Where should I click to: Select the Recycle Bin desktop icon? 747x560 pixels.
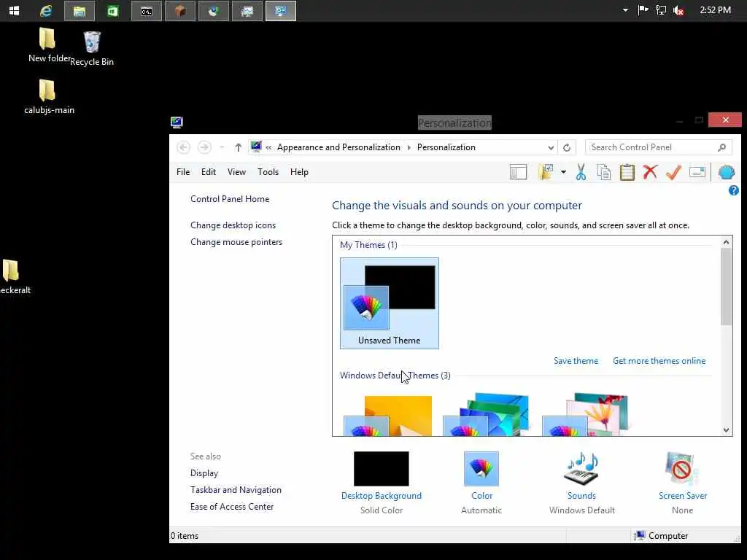[92, 49]
